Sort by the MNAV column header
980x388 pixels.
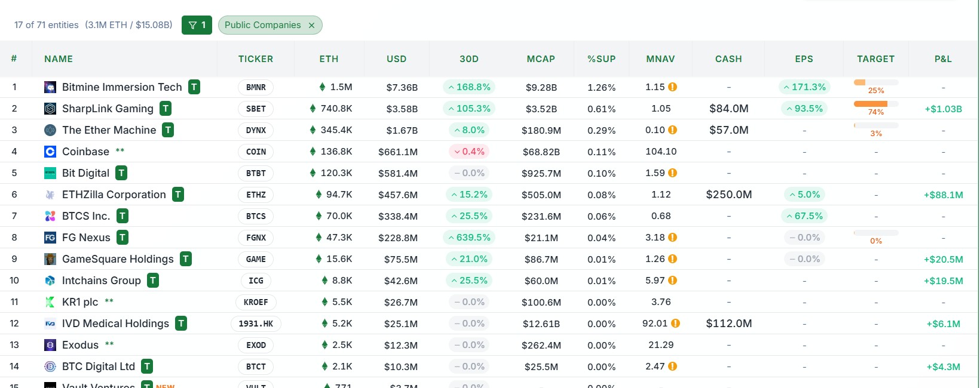click(660, 59)
